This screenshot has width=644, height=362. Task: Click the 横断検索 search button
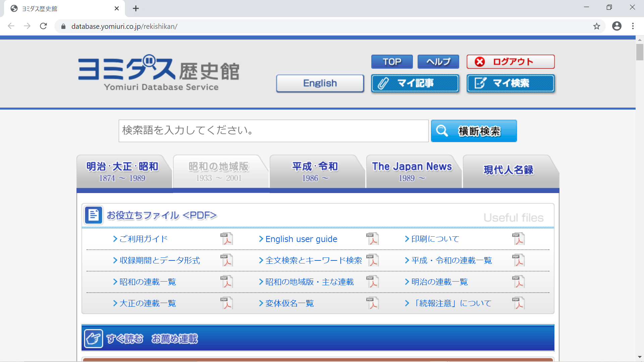pos(474,131)
